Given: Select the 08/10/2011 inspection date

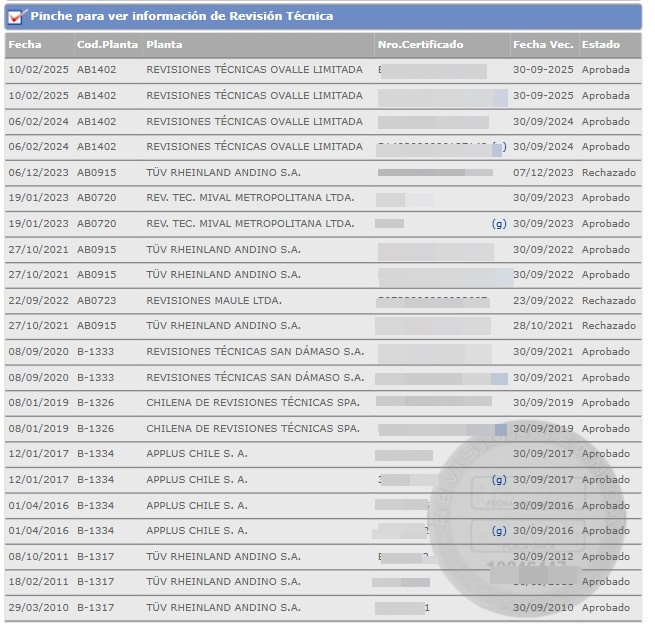Looking at the screenshot, I should (38, 556).
